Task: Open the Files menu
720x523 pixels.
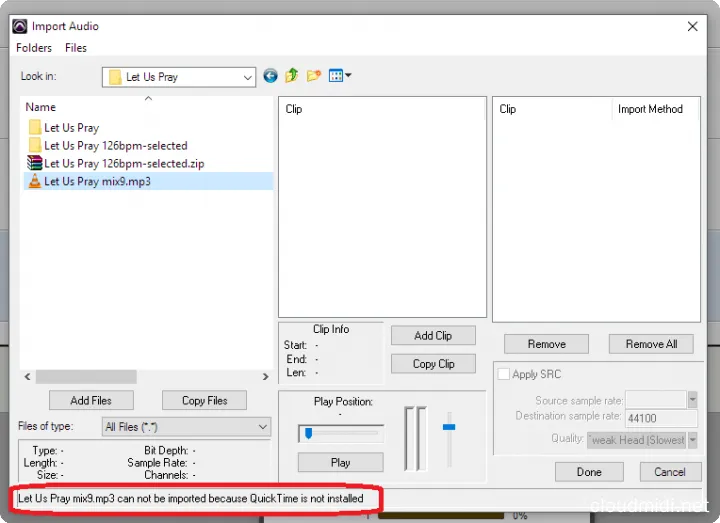Action: 76,47
